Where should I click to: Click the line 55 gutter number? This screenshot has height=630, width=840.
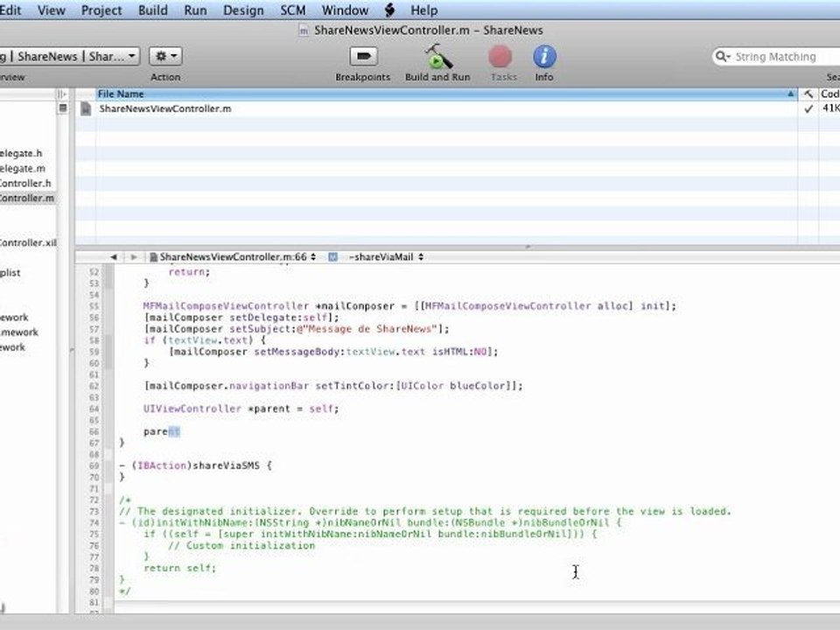coord(94,306)
